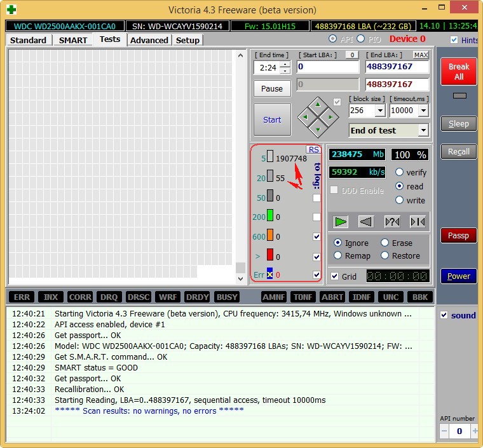Click the Pause button
Image resolution: width=483 pixels, height=448 pixels.
[272, 88]
